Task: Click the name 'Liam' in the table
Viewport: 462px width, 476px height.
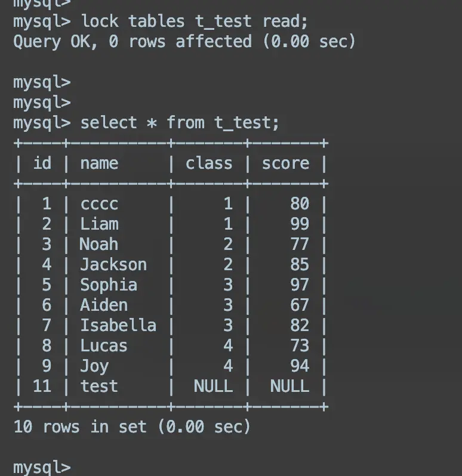Action: click(x=99, y=224)
